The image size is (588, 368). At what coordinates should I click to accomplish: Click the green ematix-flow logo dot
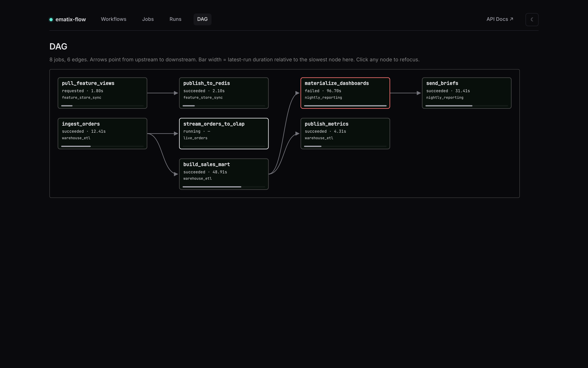tap(51, 19)
